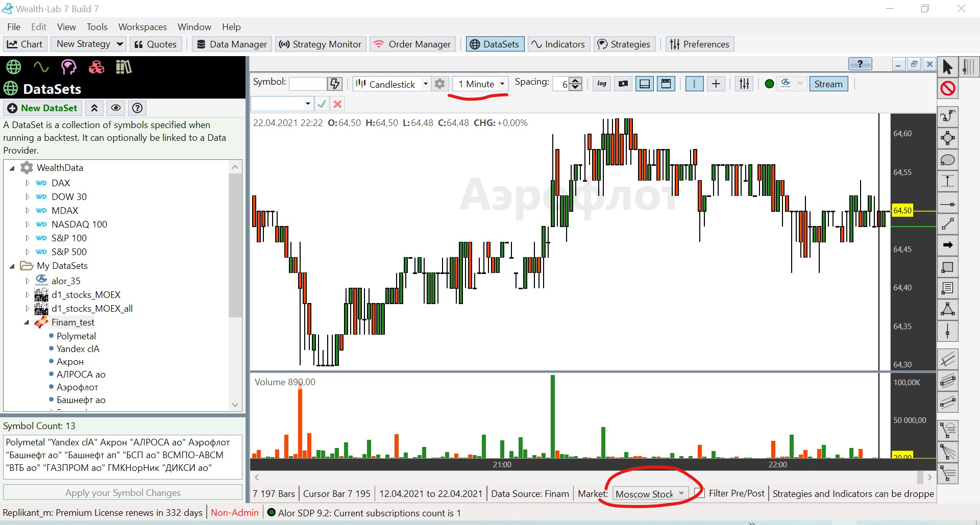Open Indicators from the top toolbar

[x=558, y=44]
